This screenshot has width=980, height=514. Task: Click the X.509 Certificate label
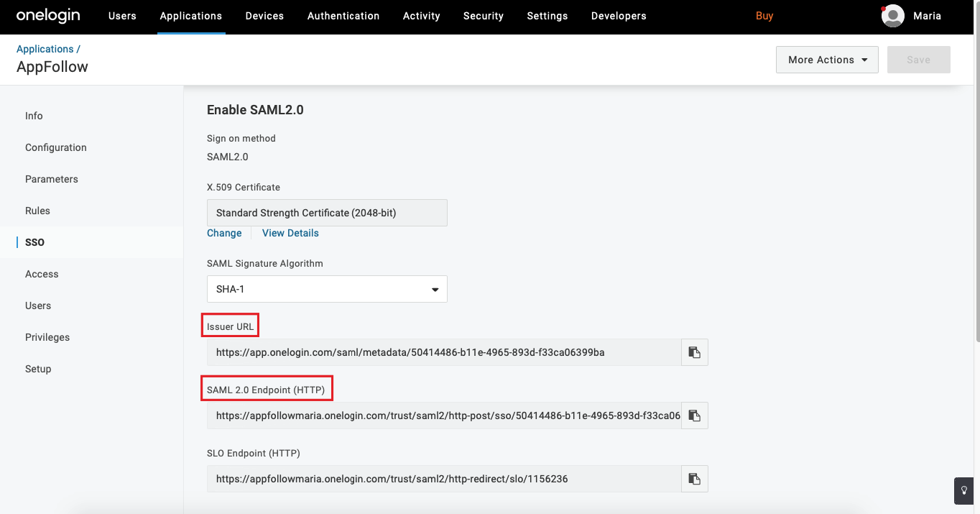tap(244, 187)
